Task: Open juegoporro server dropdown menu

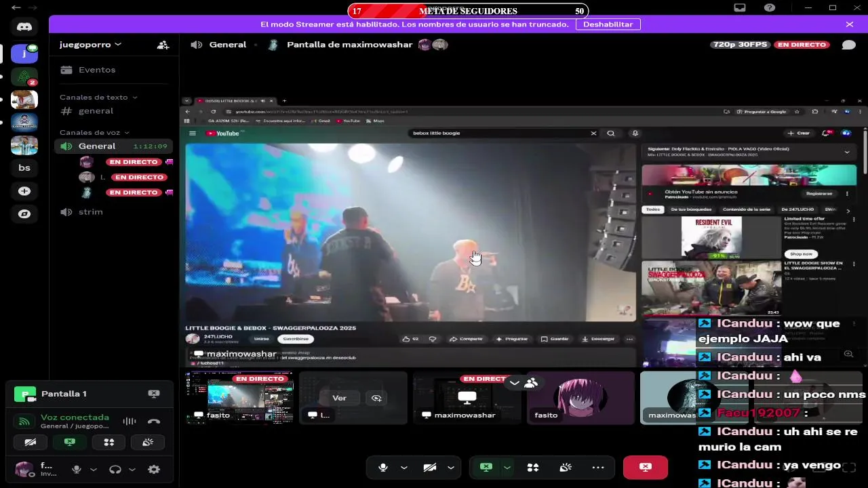Action: click(x=90, y=45)
